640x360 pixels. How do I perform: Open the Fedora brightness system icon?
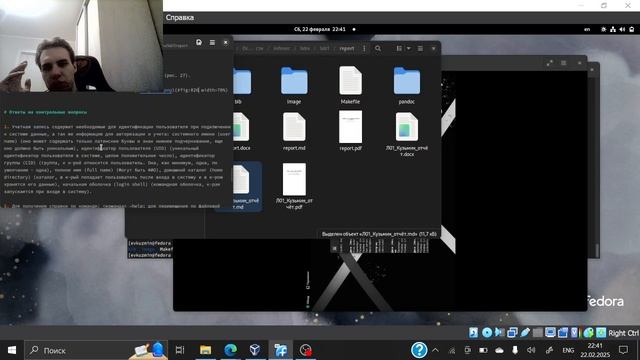point(604,29)
